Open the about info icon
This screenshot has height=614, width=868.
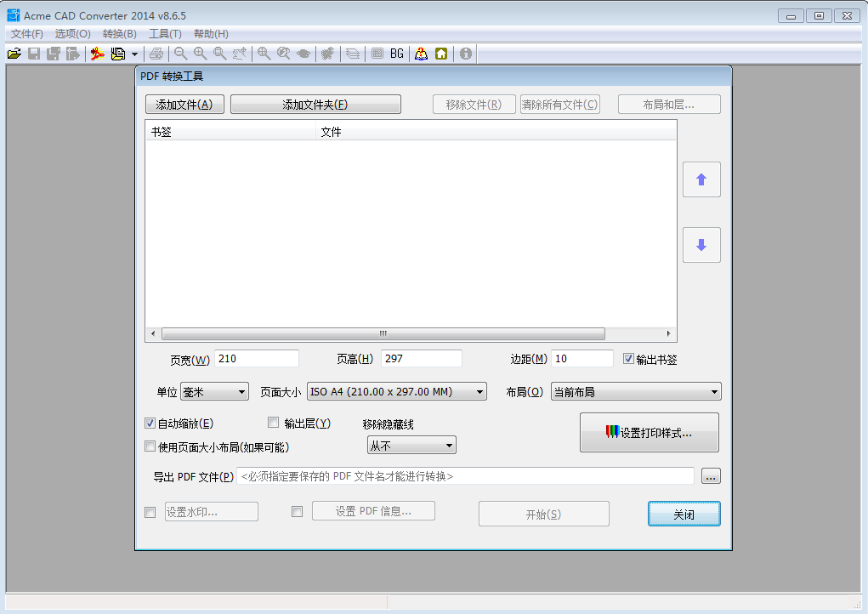tap(466, 54)
